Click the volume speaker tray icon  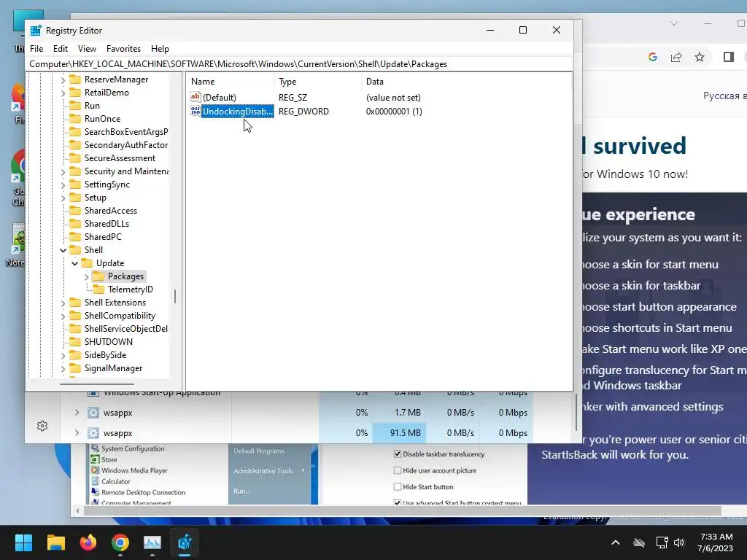click(x=679, y=542)
